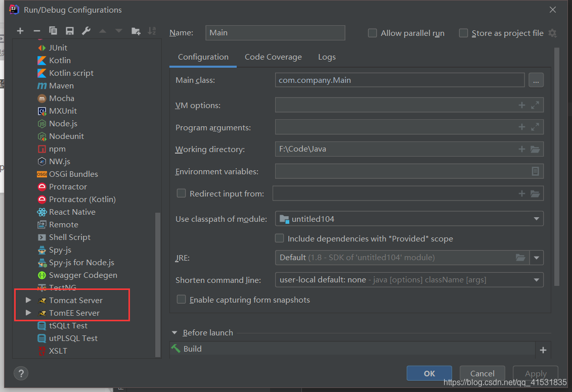
Task: Collapse the Before launch section
Action: click(174, 332)
